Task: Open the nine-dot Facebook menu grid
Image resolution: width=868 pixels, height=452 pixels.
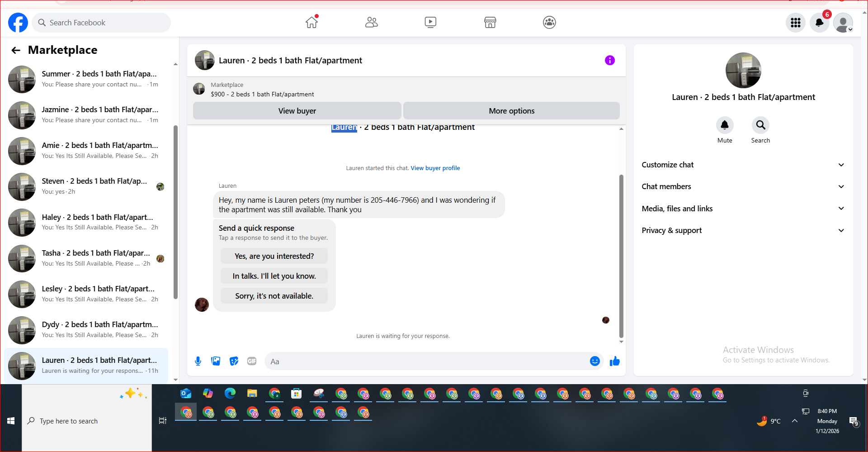Action: click(796, 23)
